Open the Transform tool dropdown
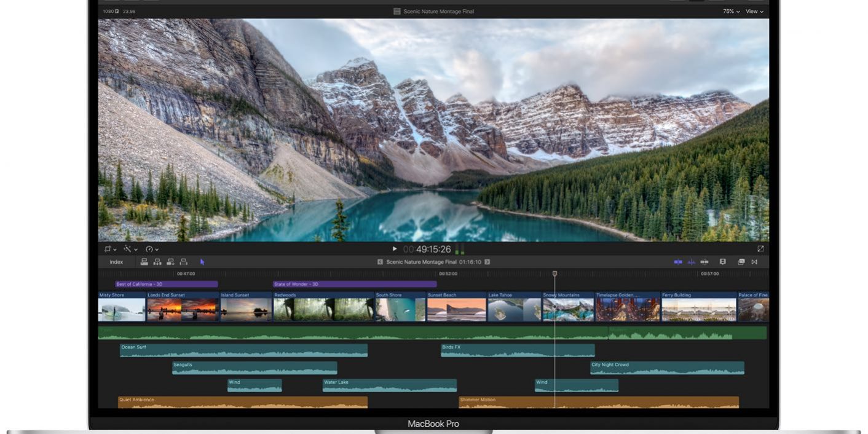 coord(110,249)
